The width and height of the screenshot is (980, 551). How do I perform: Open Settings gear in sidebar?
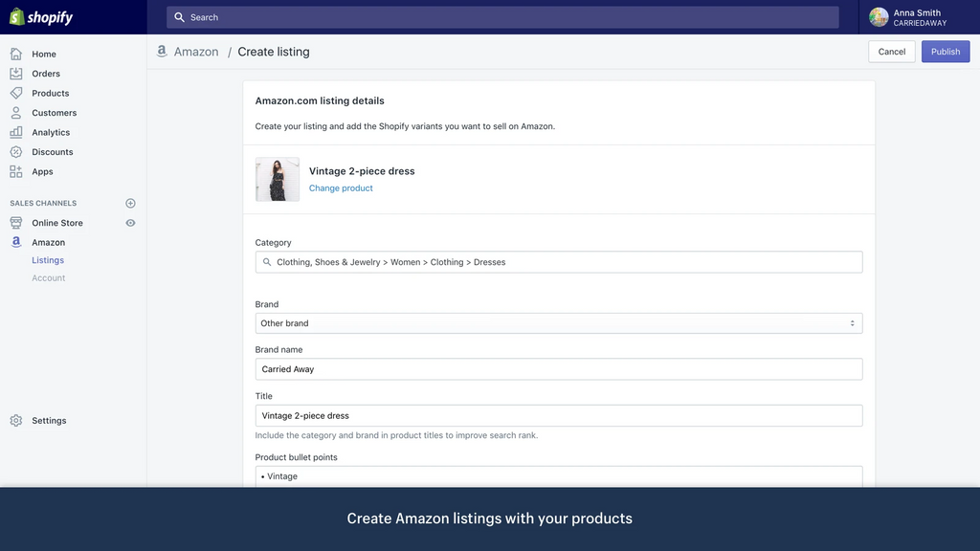(x=16, y=421)
